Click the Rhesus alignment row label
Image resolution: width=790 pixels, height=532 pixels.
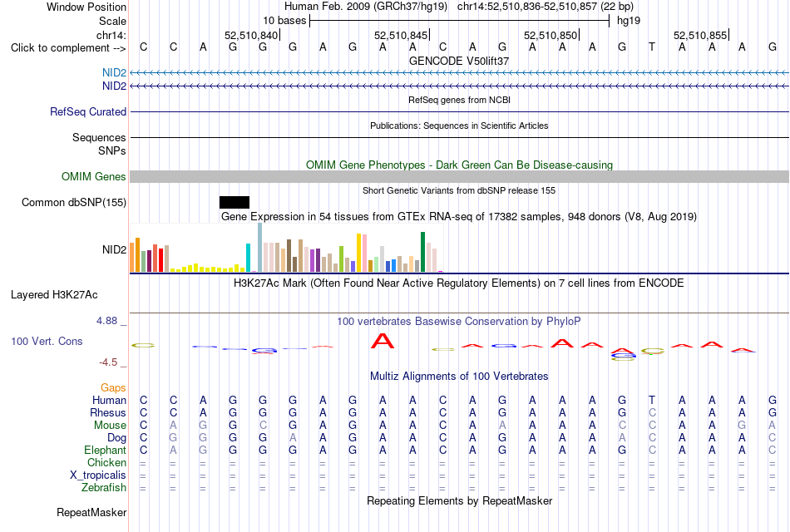click(108, 412)
